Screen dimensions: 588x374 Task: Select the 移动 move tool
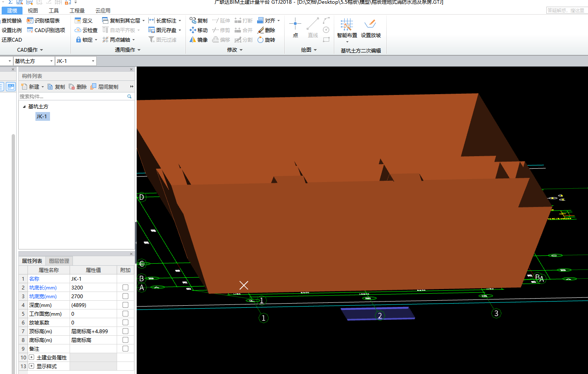point(198,30)
